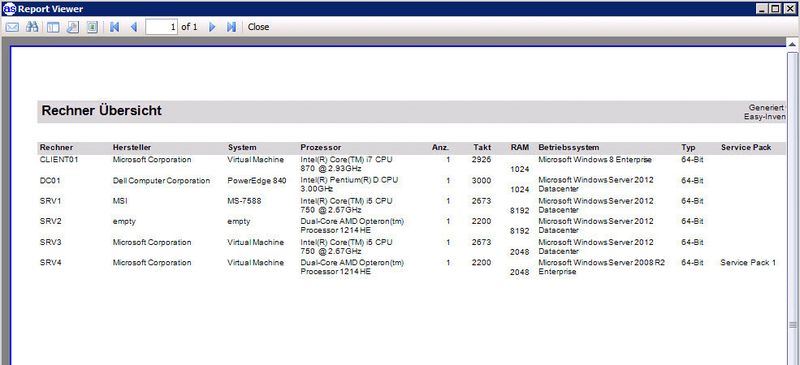
Task: Maximize the Report Viewer window
Action: [x=775, y=9]
